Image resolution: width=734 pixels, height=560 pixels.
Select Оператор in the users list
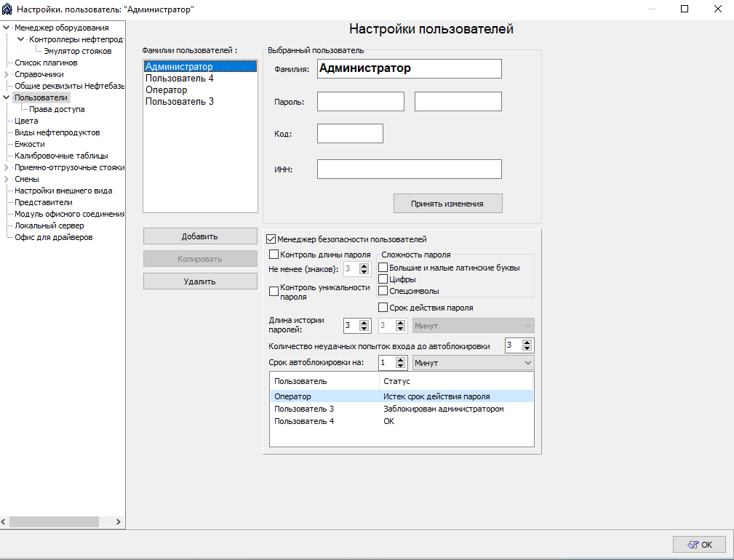pos(200,90)
